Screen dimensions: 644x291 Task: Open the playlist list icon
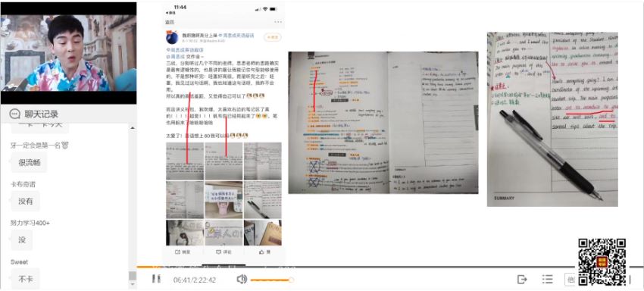pos(547,280)
